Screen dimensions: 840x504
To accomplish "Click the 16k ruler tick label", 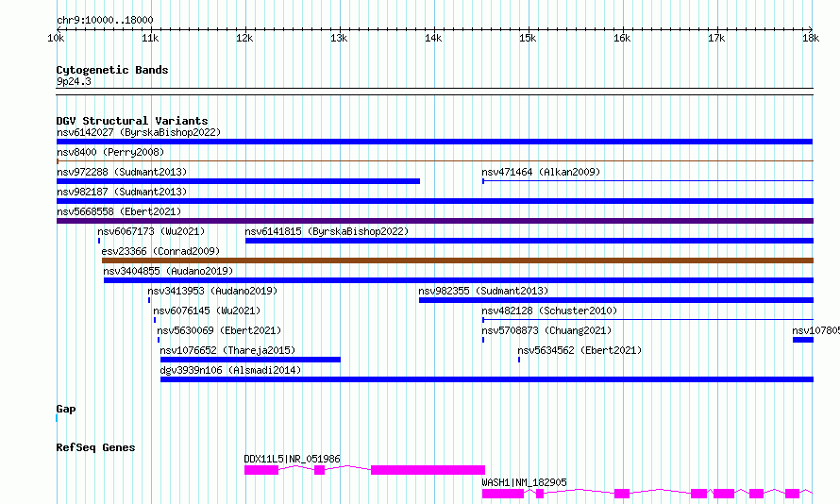I will [x=622, y=38].
